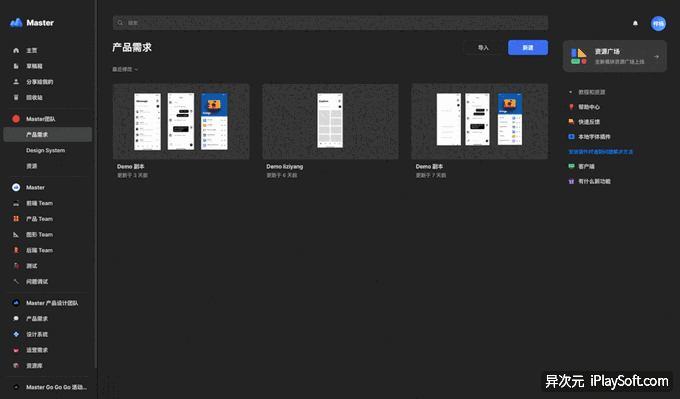Image resolution: width=680 pixels, height=399 pixels.
Task: Open the 产品 Team icon
Action: click(x=16, y=219)
